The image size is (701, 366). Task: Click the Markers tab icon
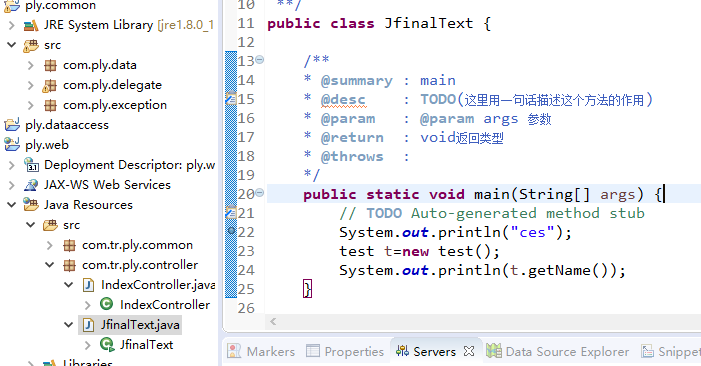click(x=234, y=351)
